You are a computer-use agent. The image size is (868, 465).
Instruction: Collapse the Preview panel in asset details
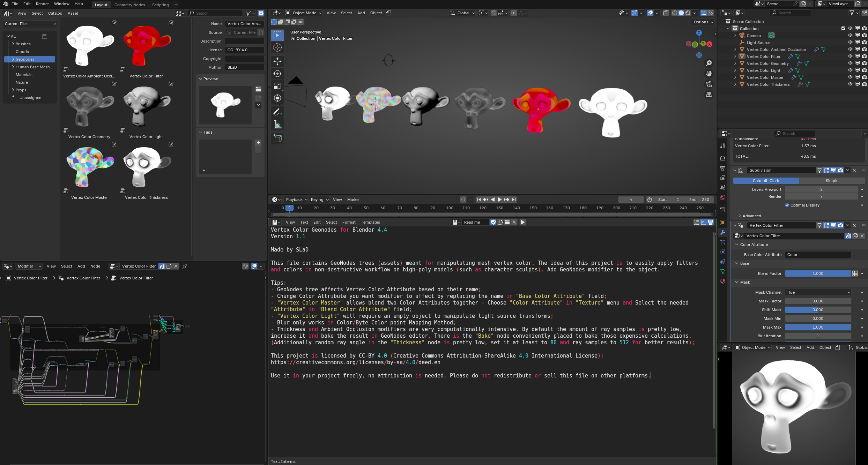click(x=210, y=79)
